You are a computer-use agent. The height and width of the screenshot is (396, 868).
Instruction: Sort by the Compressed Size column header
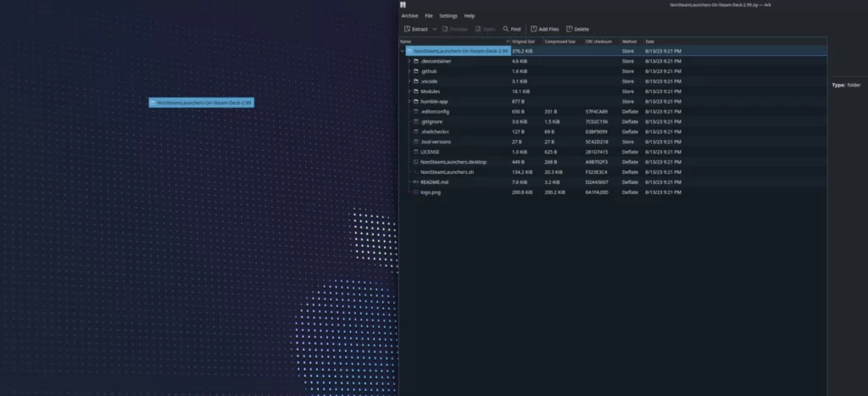point(563,42)
